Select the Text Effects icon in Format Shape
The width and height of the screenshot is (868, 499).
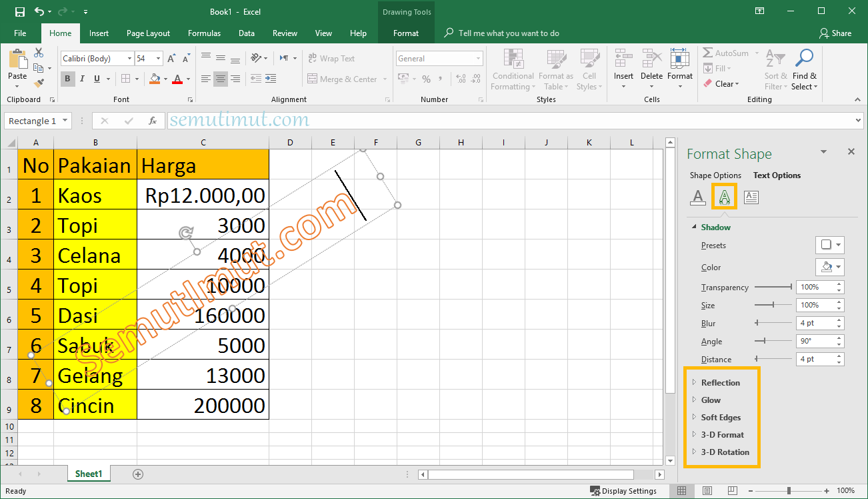tap(724, 197)
